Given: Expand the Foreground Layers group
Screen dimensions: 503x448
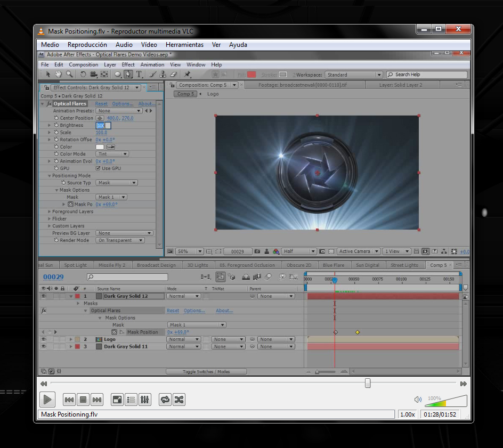Looking at the screenshot, I should [x=50, y=211].
